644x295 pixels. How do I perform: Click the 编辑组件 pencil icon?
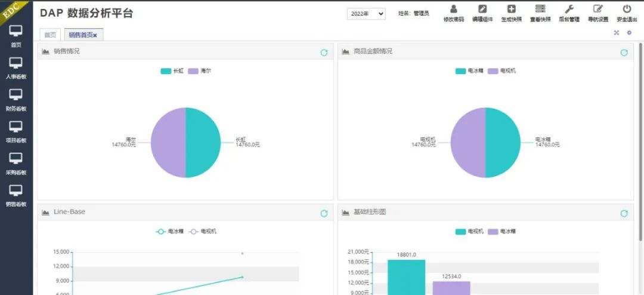click(482, 8)
